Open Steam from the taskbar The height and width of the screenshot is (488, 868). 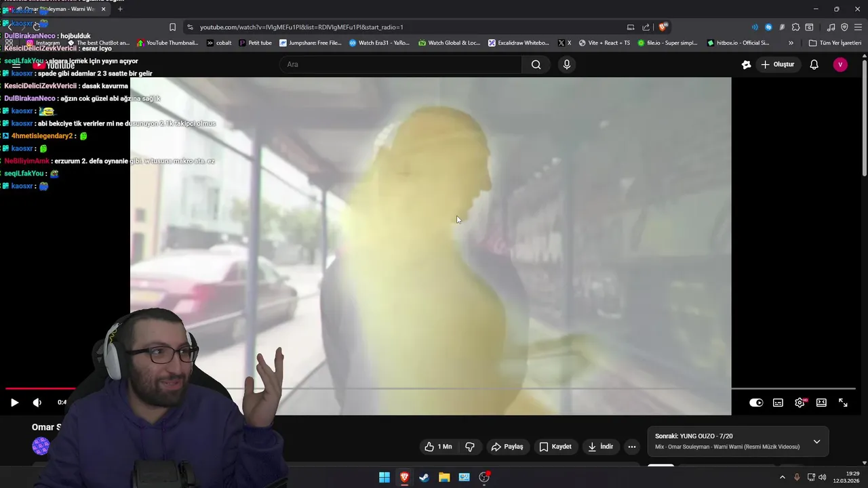tap(424, 477)
